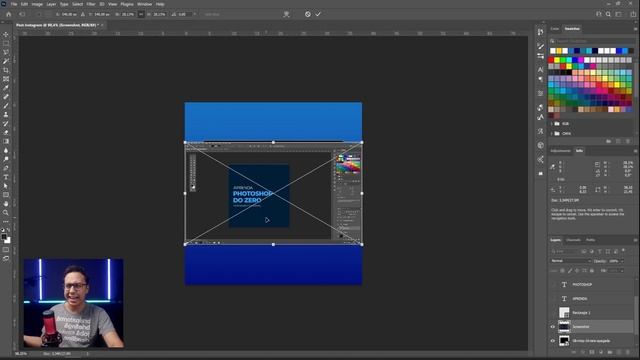
Task: Open the Normal blend mode dropdown
Action: [571, 261]
